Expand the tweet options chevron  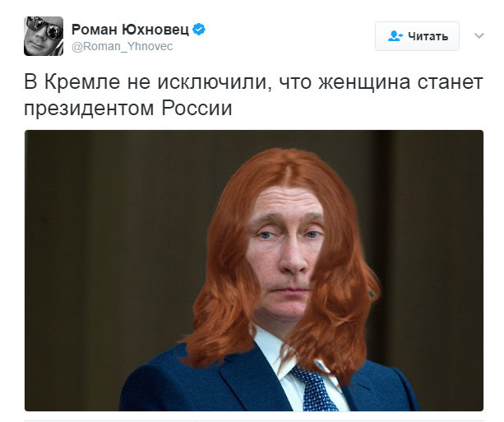(479, 35)
